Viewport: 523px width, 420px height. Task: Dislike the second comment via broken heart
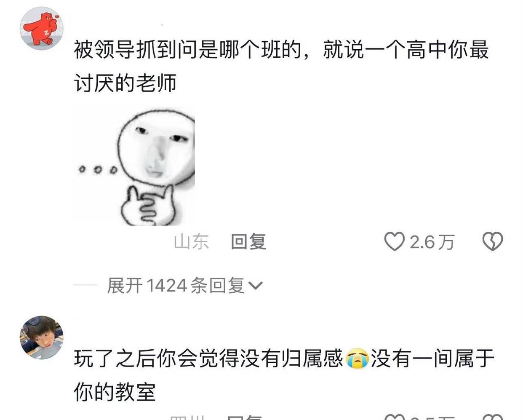point(492,417)
